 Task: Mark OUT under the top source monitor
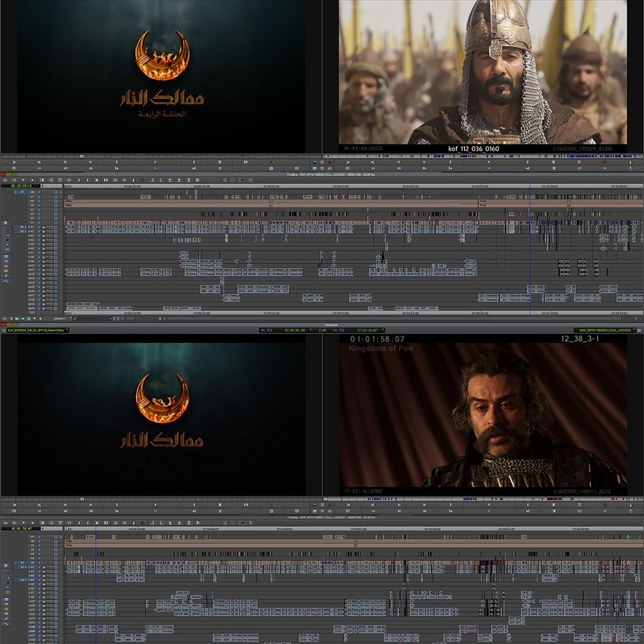pyautogui.click(x=194, y=162)
